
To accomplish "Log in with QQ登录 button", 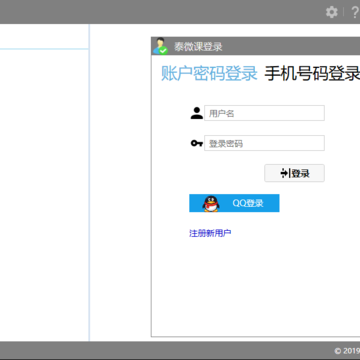I will pos(234,203).
